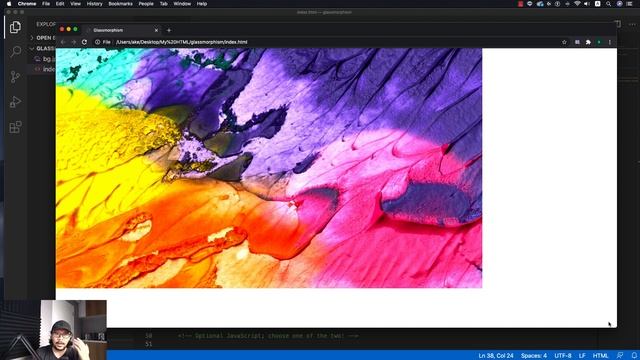Select the index file in Explorer
The width and height of the screenshot is (640, 360).
tap(45, 69)
